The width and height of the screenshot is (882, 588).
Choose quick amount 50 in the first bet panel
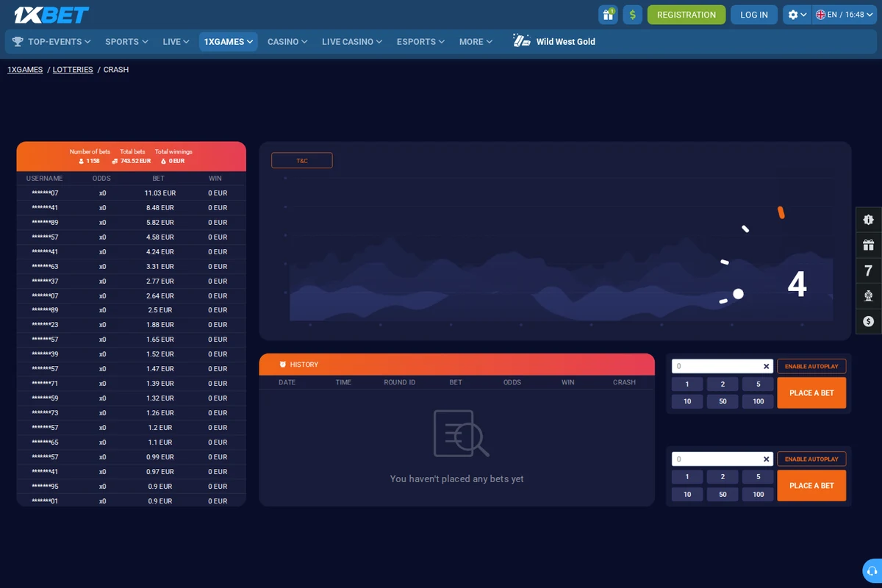point(723,401)
